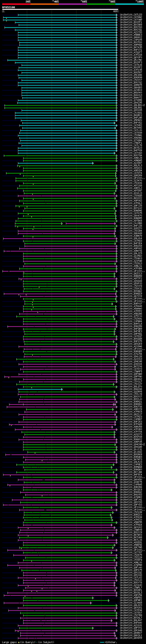Viewport: 146px width, 644px height.
Task: Select the BP052100 query label
Action: (8, 8)
